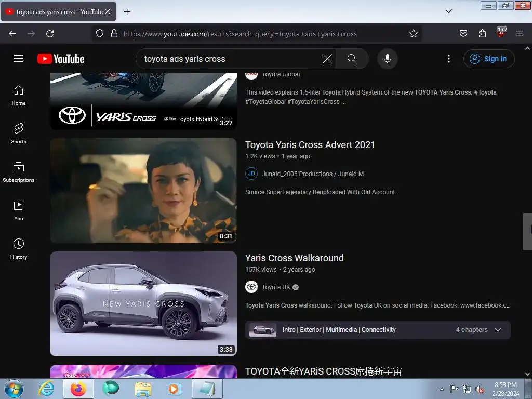Screen dimensions: 532x399
Task: Click the Edge-like green globe taskbar icon
Action: click(x=111, y=389)
